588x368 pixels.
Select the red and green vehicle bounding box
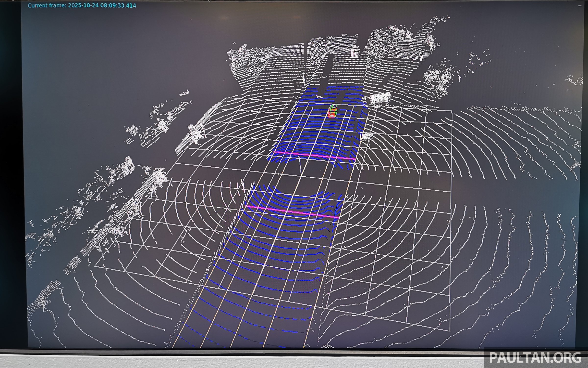(x=332, y=112)
